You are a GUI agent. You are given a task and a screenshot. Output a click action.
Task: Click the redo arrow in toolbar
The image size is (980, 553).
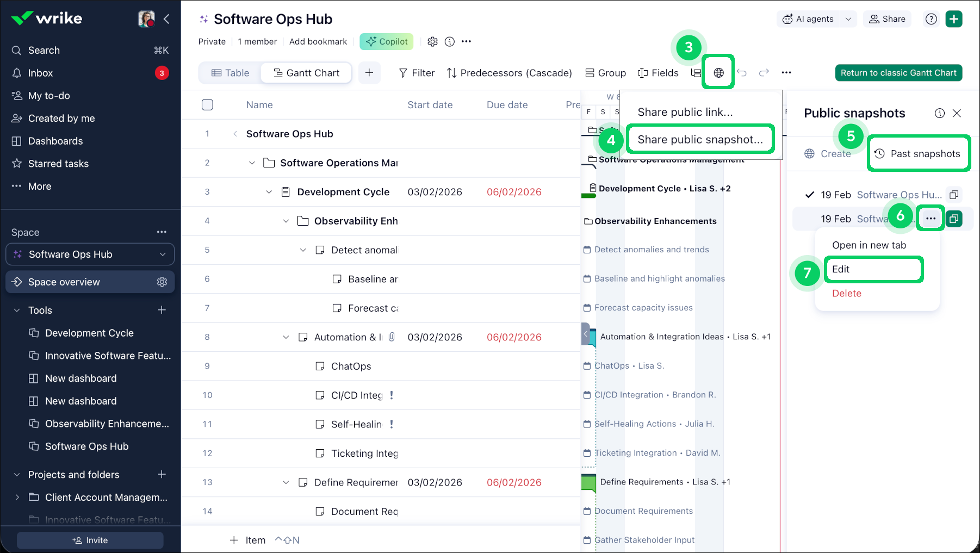tap(764, 73)
